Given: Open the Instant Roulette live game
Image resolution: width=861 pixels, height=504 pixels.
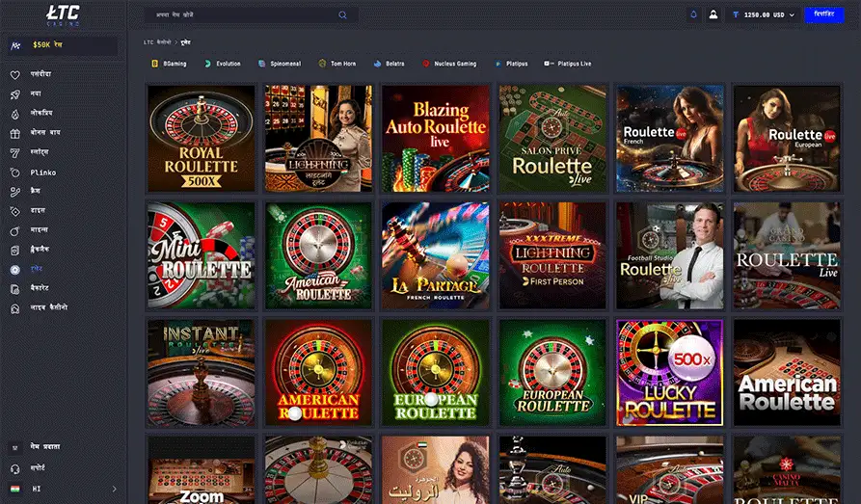Looking at the screenshot, I should tap(201, 373).
